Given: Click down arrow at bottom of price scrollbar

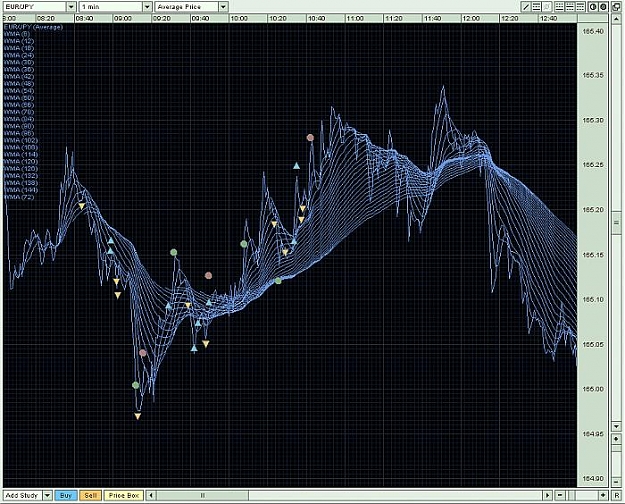Looking at the screenshot, I should [x=616, y=427].
